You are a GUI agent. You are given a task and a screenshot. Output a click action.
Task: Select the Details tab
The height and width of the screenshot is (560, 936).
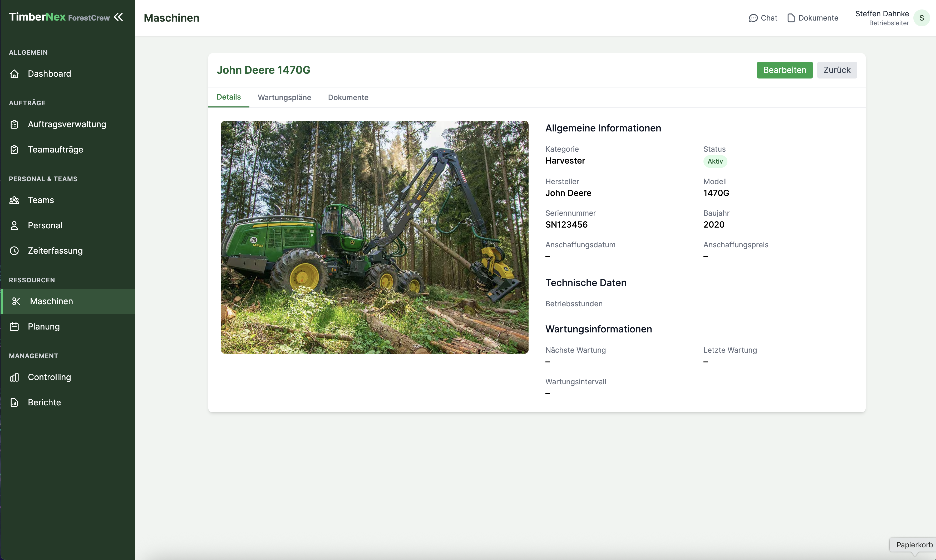coord(229,97)
